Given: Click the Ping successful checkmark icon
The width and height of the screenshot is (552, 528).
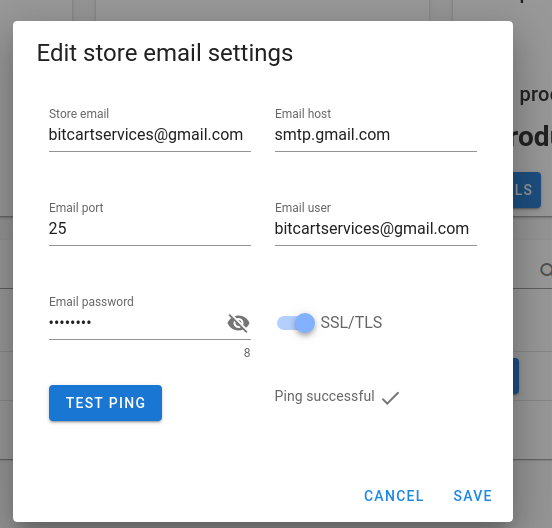Looking at the screenshot, I should (x=390, y=398).
